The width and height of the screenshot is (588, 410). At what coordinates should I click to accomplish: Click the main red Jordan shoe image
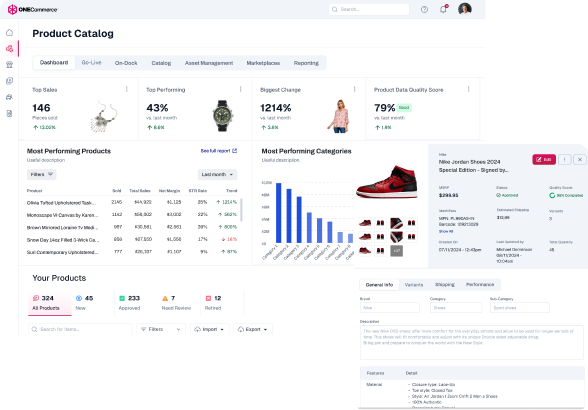(387, 182)
